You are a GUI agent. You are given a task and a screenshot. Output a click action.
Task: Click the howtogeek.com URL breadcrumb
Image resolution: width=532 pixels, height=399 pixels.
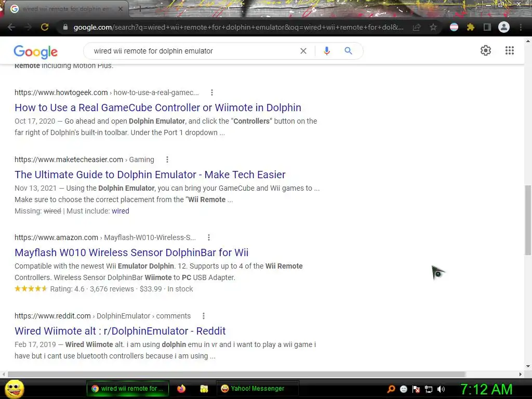click(x=107, y=92)
